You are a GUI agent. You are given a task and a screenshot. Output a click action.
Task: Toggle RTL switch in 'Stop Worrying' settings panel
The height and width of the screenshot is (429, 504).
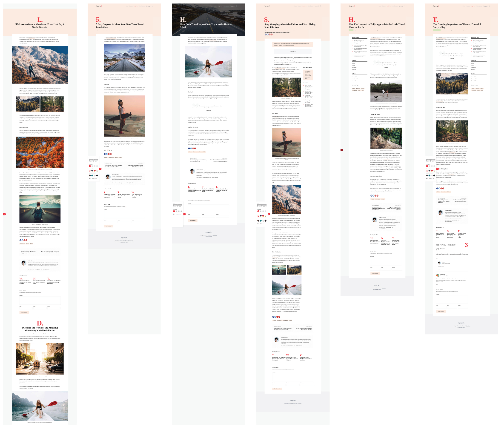(258, 224)
